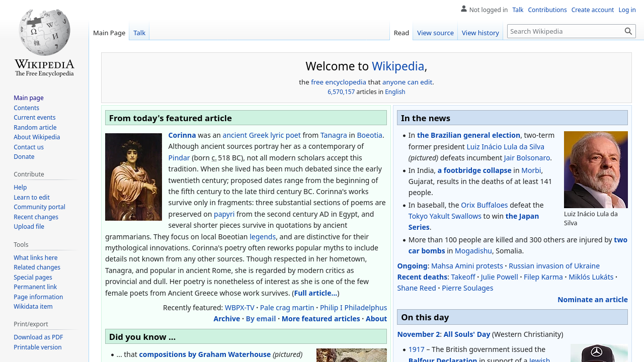Click Upload file in sidebar
Image resolution: width=644 pixels, height=362 pixels.
(x=29, y=226)
